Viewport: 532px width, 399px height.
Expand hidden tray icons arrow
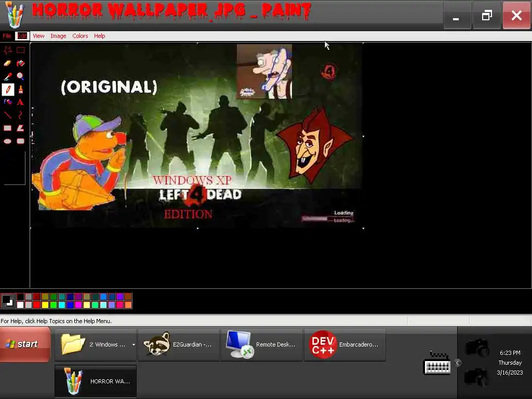(457, 363)
